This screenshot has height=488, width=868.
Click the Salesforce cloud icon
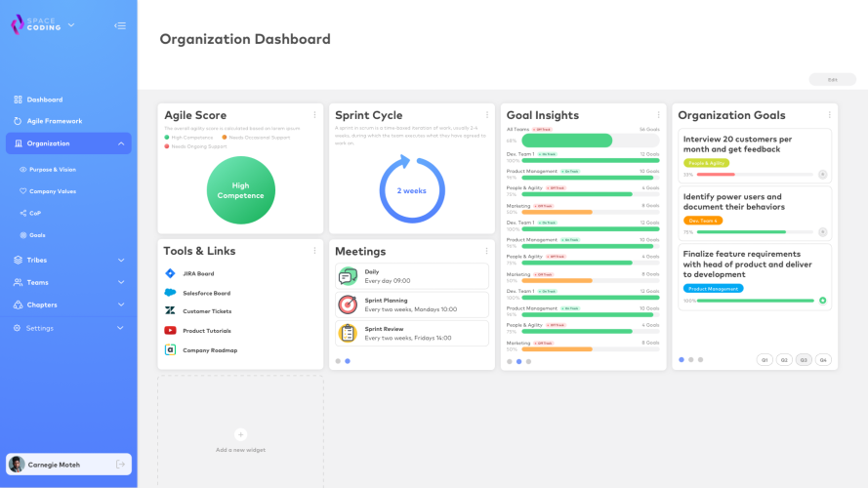click(x=170, y=293)
